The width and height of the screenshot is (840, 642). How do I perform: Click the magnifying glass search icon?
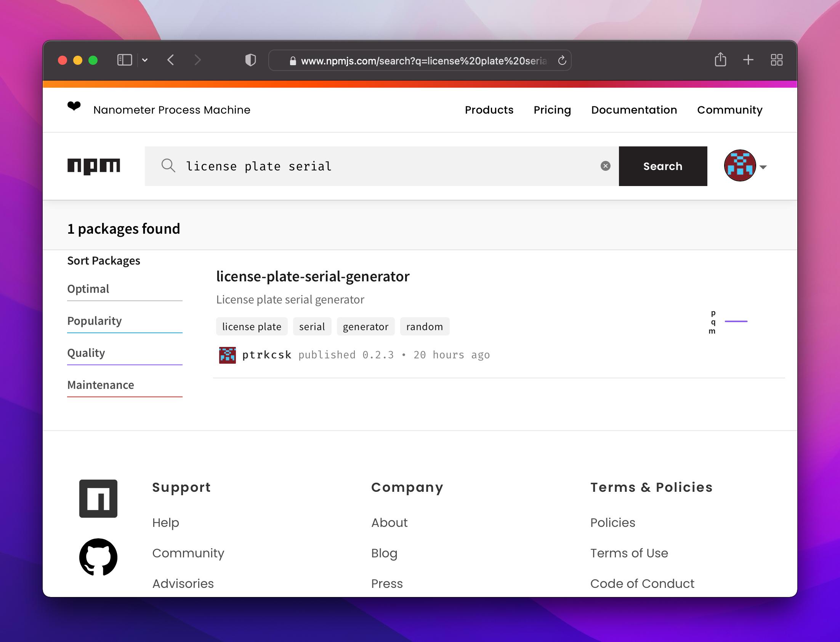click(168, 166)
